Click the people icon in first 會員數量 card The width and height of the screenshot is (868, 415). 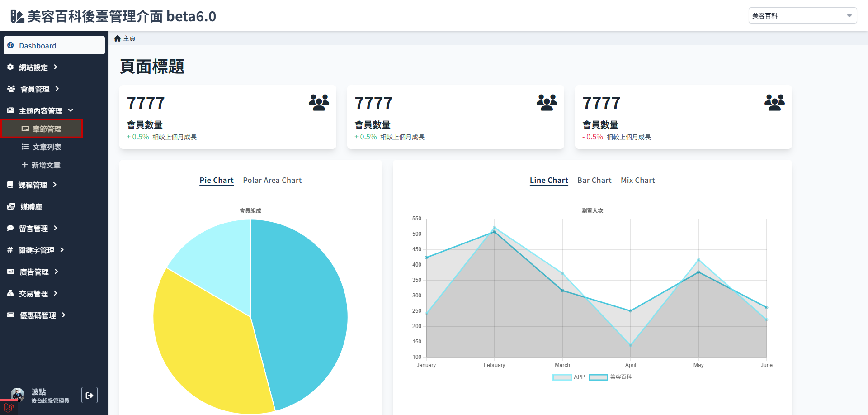[319, 103]
